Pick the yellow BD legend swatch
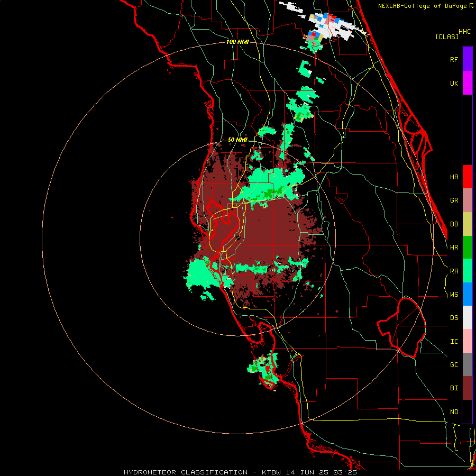This screenshot has height=476, width=476. [467, 224]
